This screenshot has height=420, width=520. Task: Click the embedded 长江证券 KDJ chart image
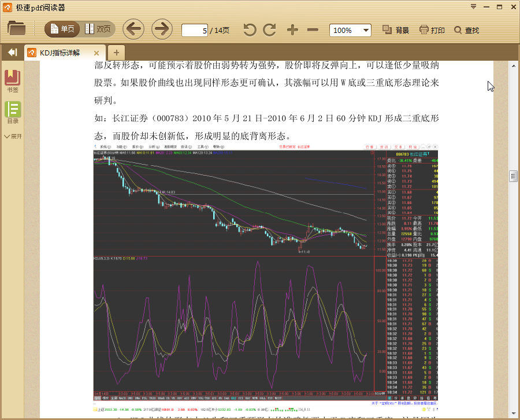(x=266, y=278)
